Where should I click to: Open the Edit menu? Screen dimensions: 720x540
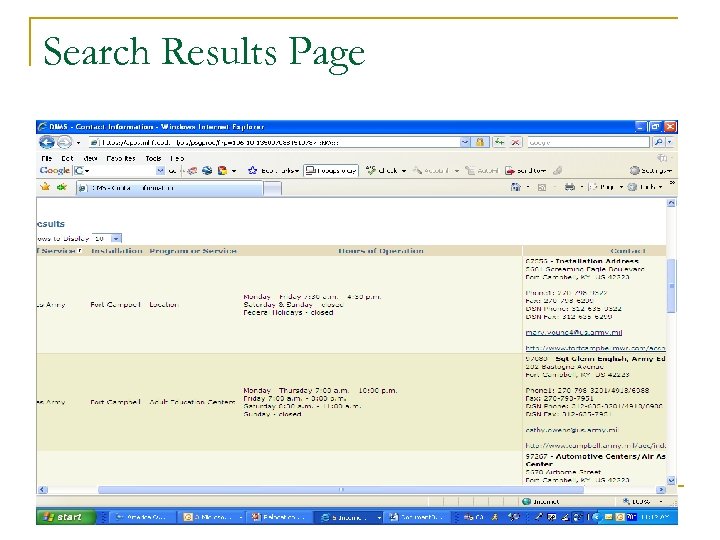point(67,158)
